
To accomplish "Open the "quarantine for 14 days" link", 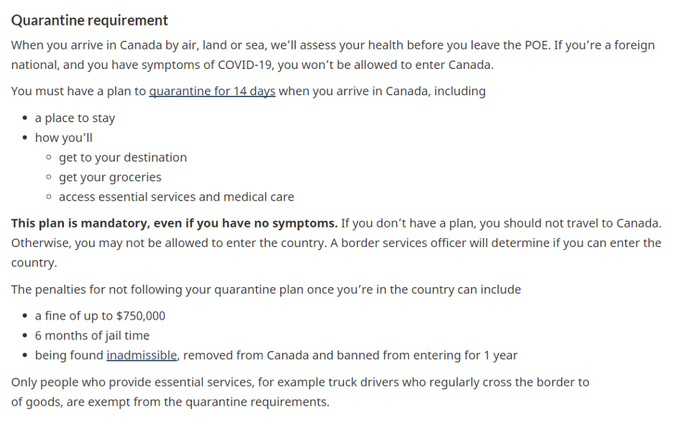I will click(212, 91).
